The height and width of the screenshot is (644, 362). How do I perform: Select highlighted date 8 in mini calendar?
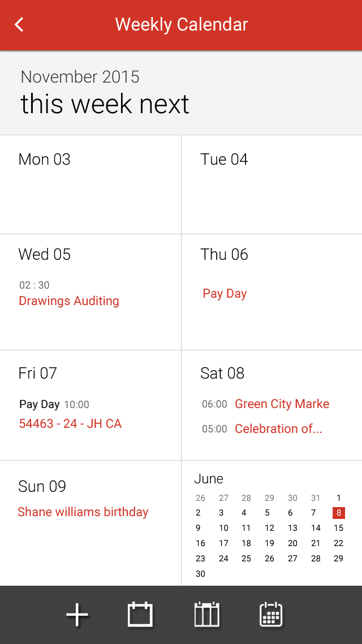pyautogui.click(x=339, y=513)
